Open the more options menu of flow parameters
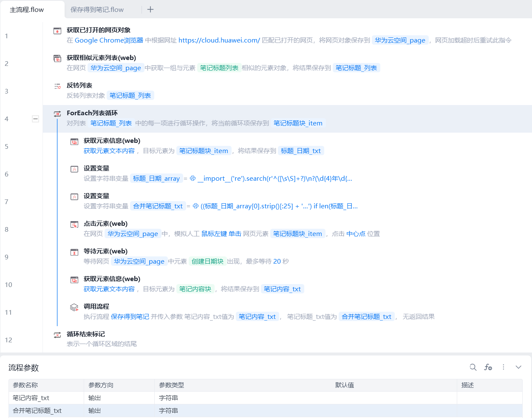Image resolution: width=532 pixels, height=418 pixels. tap(504, 367)
